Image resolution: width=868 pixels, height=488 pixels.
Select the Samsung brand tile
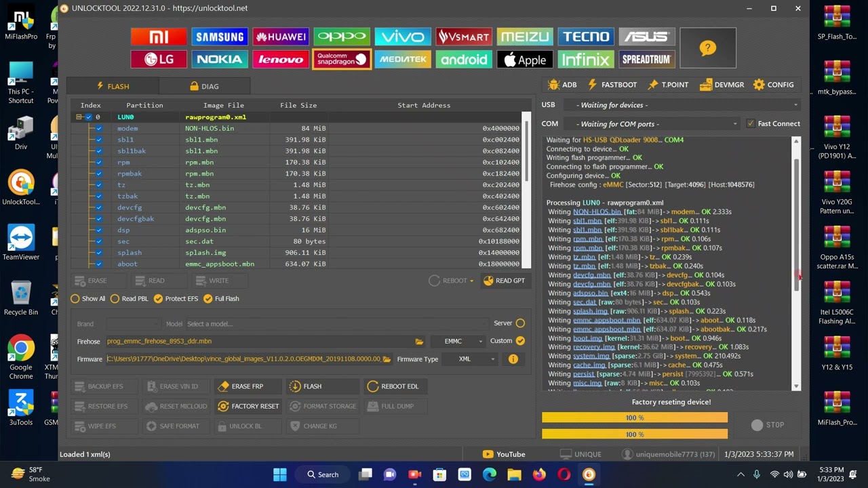pyautogui.click(x=220, y=37)
